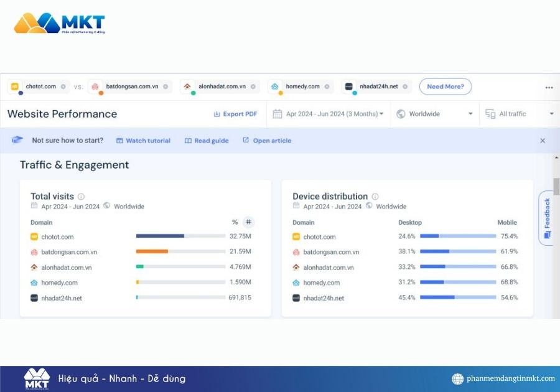Image resolution: width=560 pixels, height=392 pixels.
Task: Dismiss the 'Not sure how to start?' banner
Action: [543, 140]
